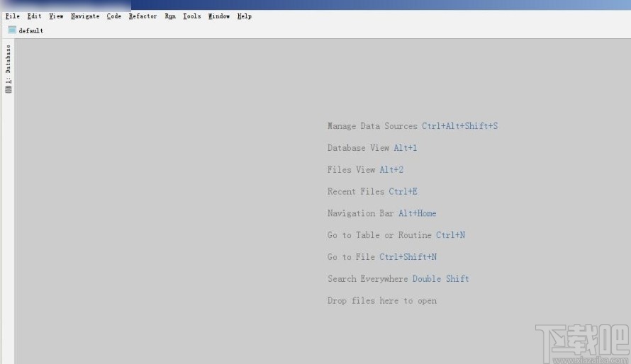631x364 pixels.
Task: Open the Window menu
Action: (219, 16)
